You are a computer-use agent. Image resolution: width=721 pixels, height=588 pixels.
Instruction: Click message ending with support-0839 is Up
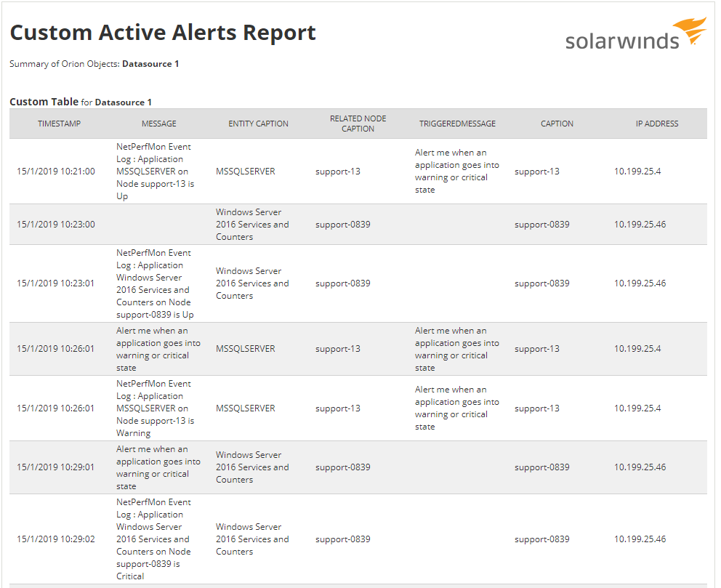pyautogui.click(x=155, y=283)
